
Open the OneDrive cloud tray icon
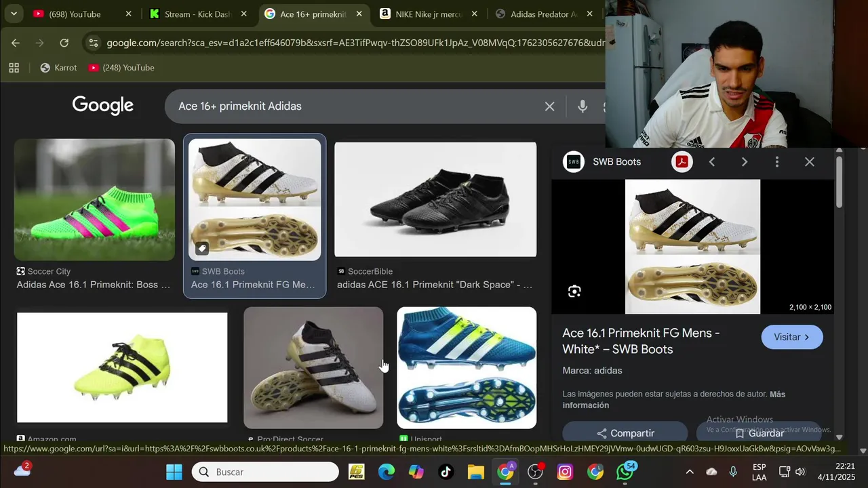pyautogui.click(x=711, y=472)
